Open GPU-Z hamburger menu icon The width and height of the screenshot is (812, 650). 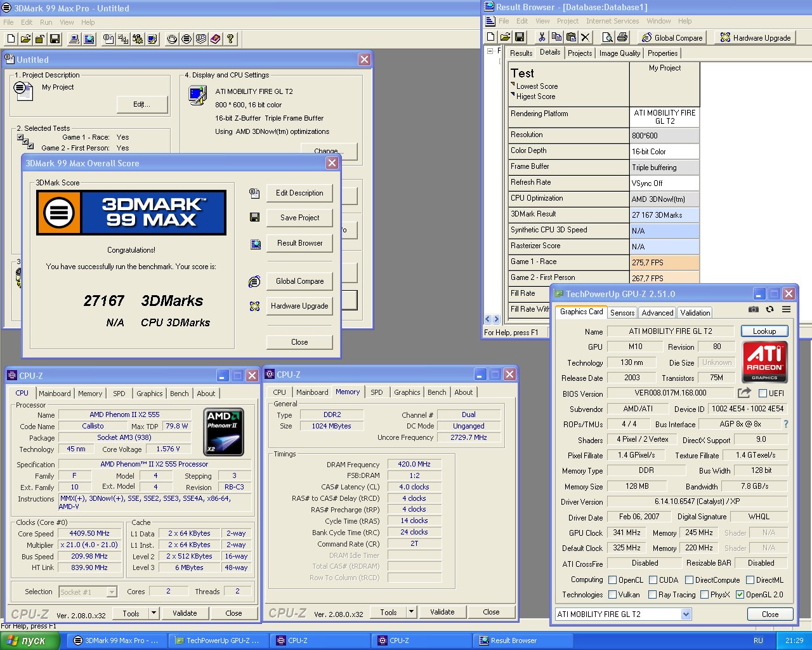[786, 310]
